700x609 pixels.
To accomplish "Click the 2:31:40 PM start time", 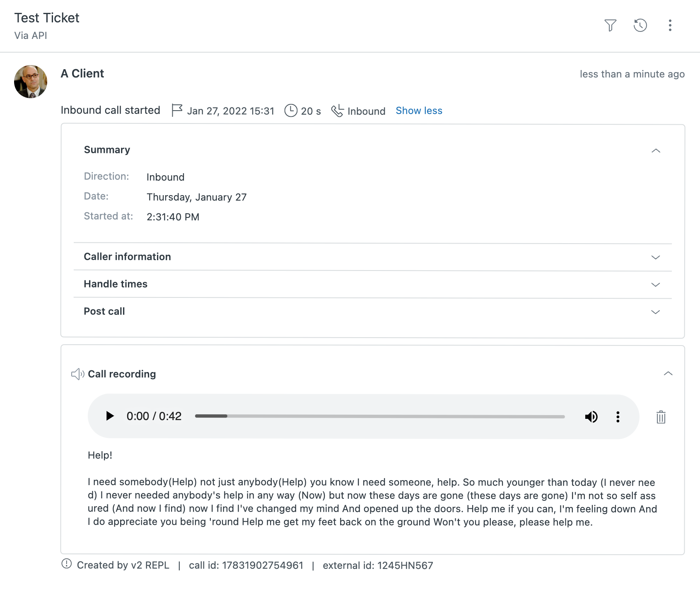I will (173, 217).
